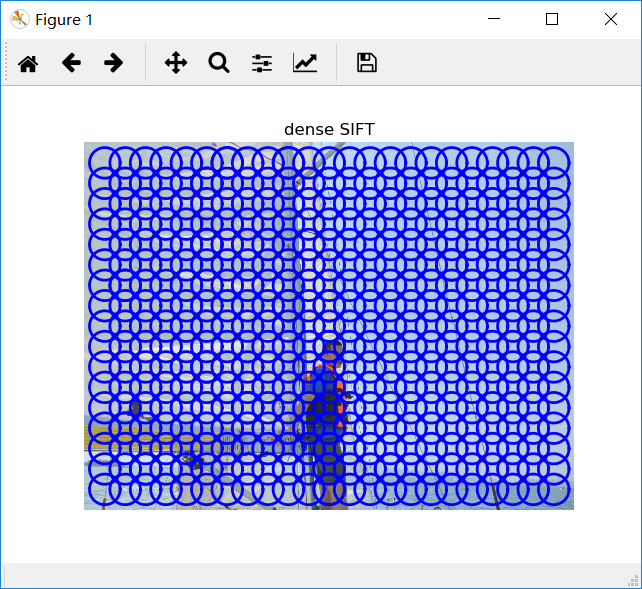
Task: Click the dense SIFT image plot
Action: pos(329,326)
